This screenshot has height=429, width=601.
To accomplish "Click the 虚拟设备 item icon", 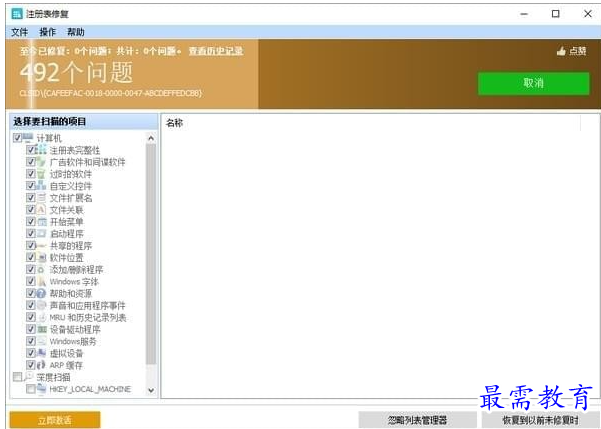I will pos(41,353).
